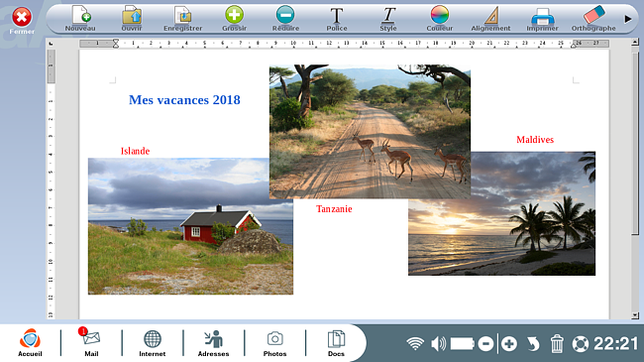The width and height of the screenshot is (644, 362).
Task: Launch the Internet browser
Action: [x=153, y=343]
